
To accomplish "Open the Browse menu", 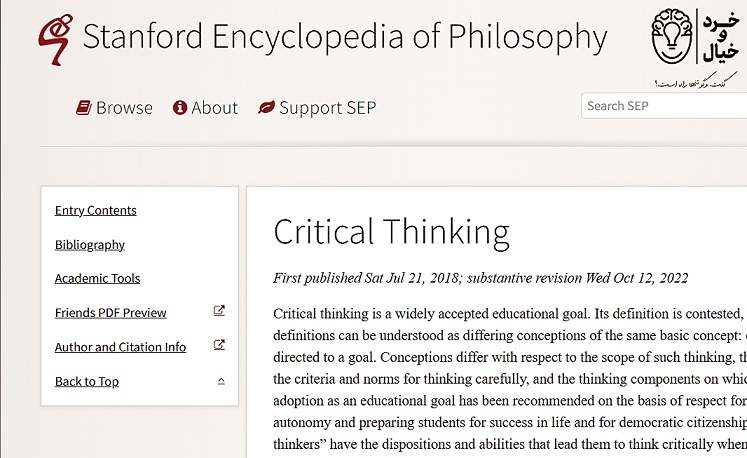I will pos(124,108).
